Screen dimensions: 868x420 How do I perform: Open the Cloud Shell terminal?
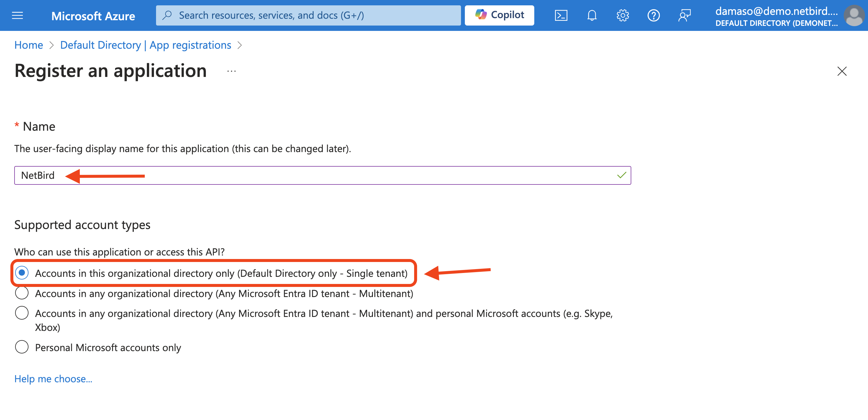(x=561, y=15)
